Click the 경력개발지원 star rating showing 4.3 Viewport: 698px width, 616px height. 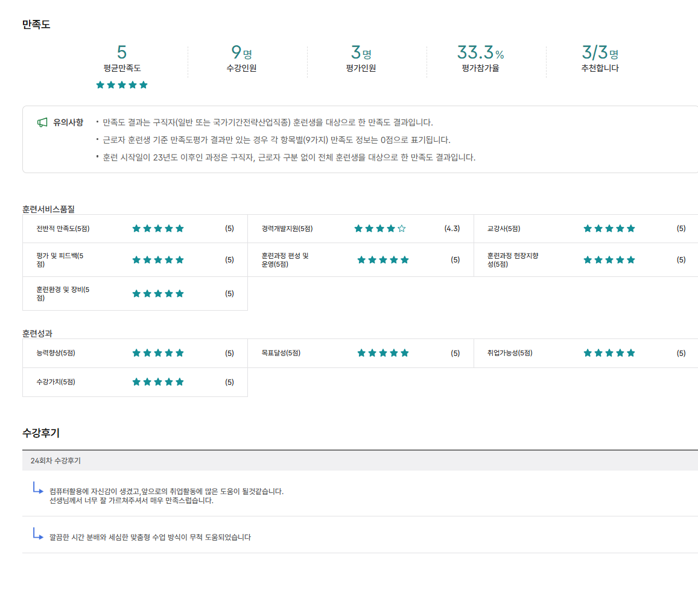380,229
